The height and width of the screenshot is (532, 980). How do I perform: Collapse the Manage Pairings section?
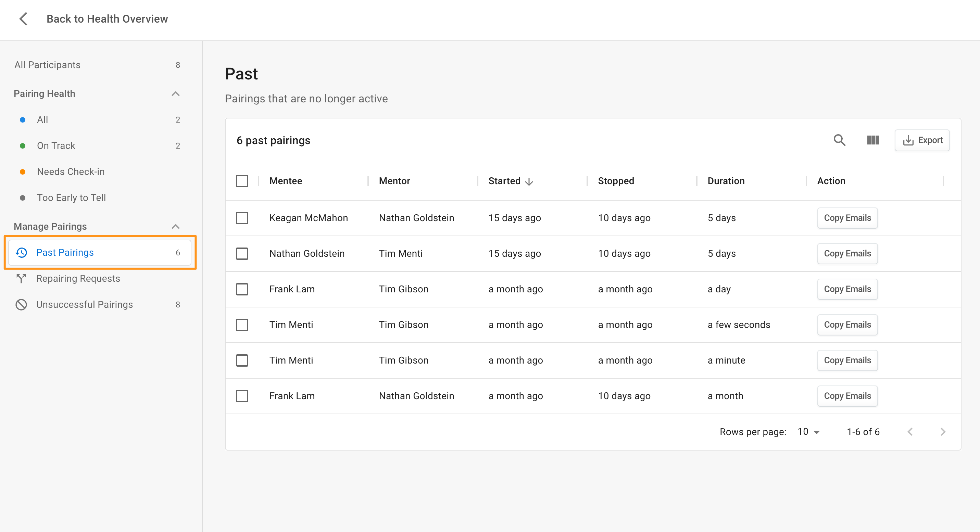point(175,226)
